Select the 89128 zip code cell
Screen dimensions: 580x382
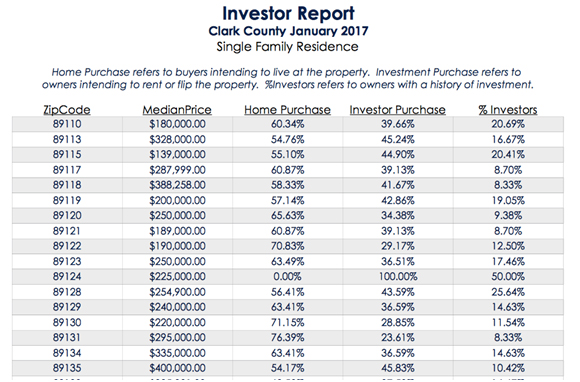(67, 292)
